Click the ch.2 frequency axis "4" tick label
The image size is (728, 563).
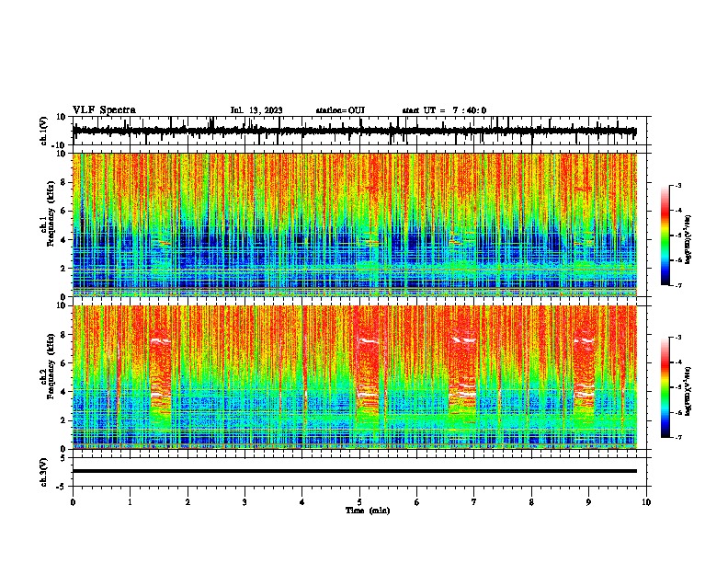coord(64,392)
